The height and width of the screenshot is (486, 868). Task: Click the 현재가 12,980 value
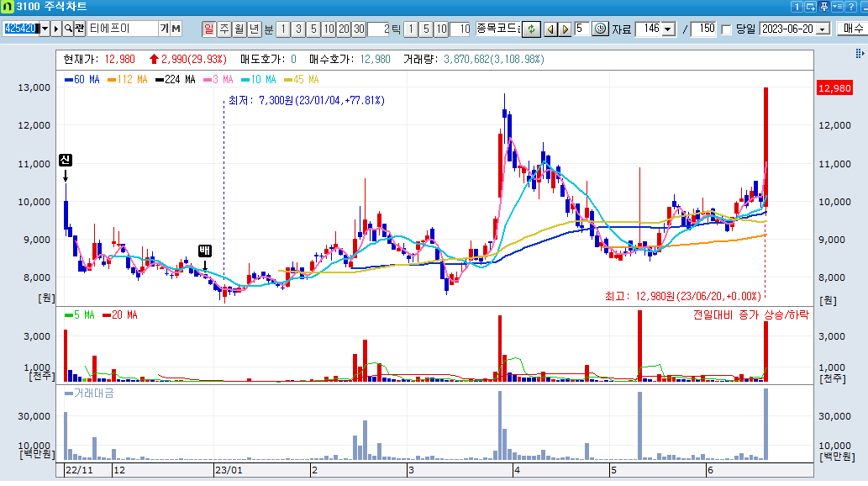coord(119,60)
